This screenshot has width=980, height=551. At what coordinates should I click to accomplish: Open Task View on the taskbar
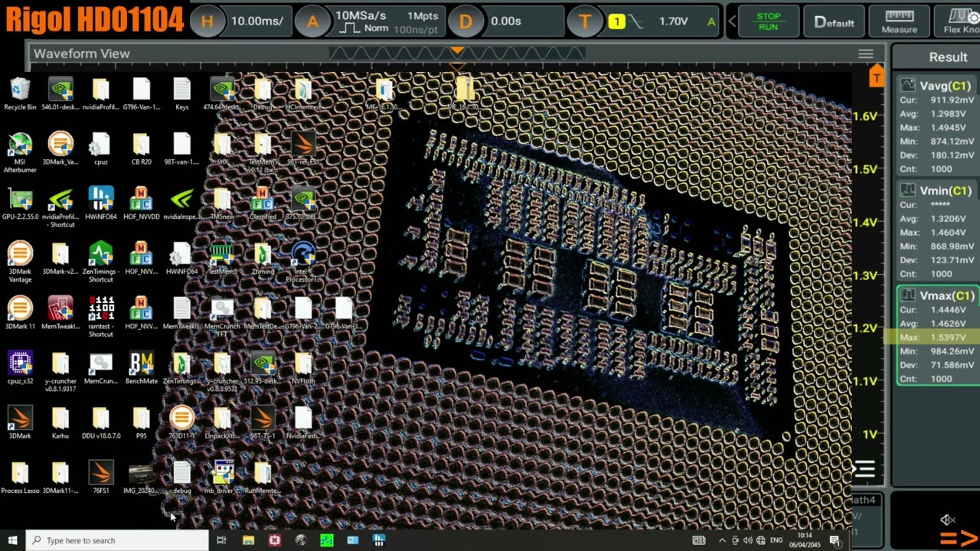(x=221, y=540)
